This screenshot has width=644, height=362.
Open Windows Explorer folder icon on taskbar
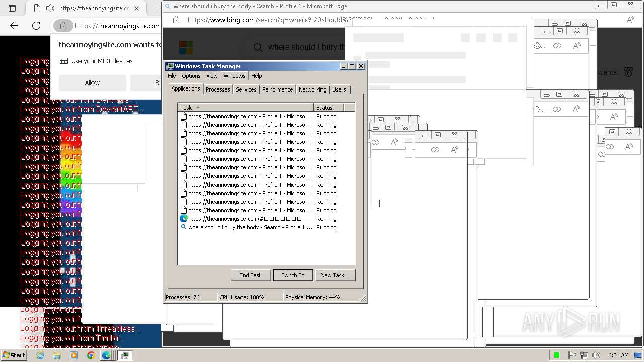pyautogui.click(x=57, y=355)
